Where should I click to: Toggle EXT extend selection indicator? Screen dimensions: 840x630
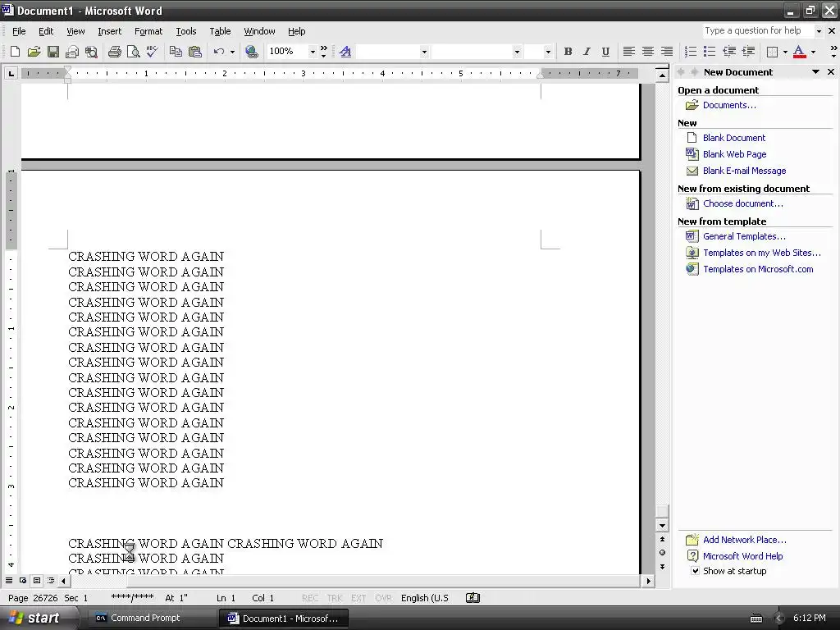[358, 598]
